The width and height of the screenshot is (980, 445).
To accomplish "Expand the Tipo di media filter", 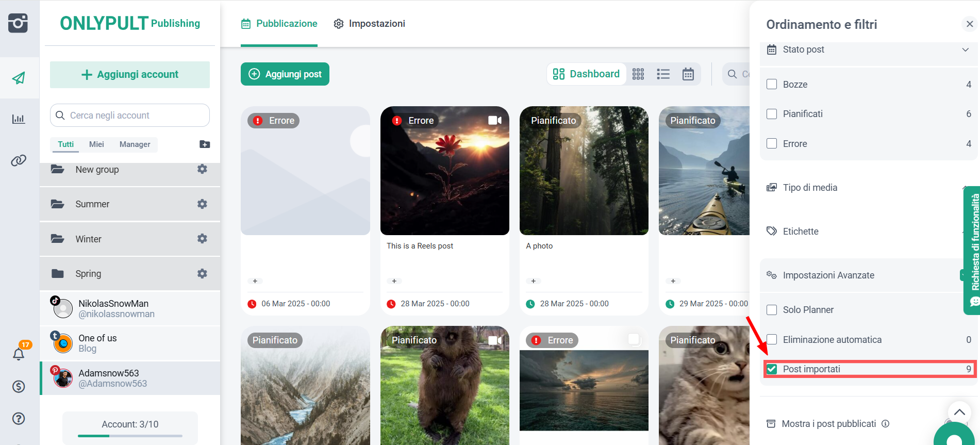I will [809, 188].
